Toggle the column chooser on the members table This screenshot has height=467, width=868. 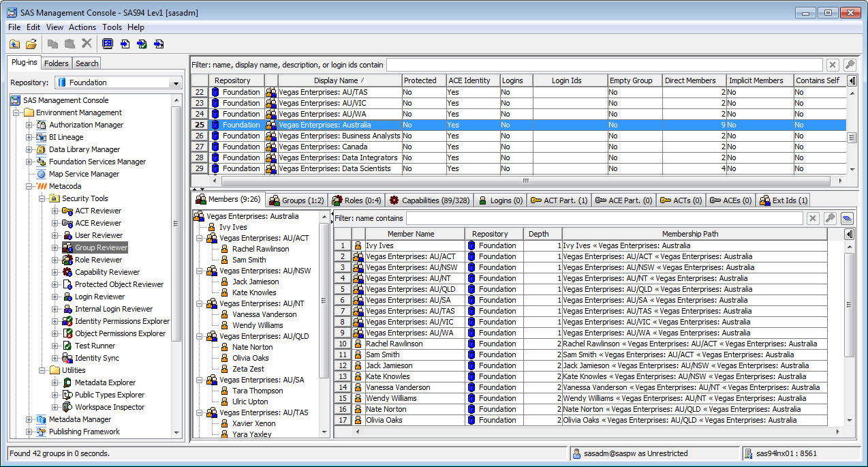(x=850, y=234)
